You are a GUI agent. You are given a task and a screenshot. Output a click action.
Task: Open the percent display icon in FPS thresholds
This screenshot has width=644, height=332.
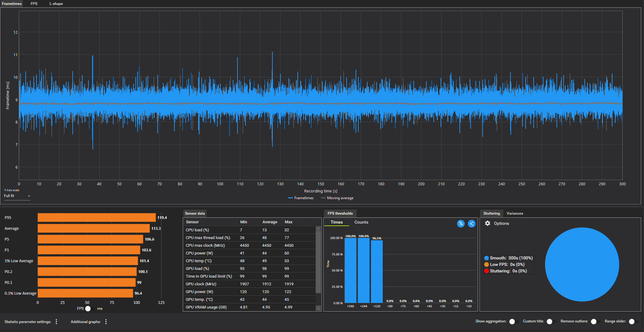click(461, 224)
